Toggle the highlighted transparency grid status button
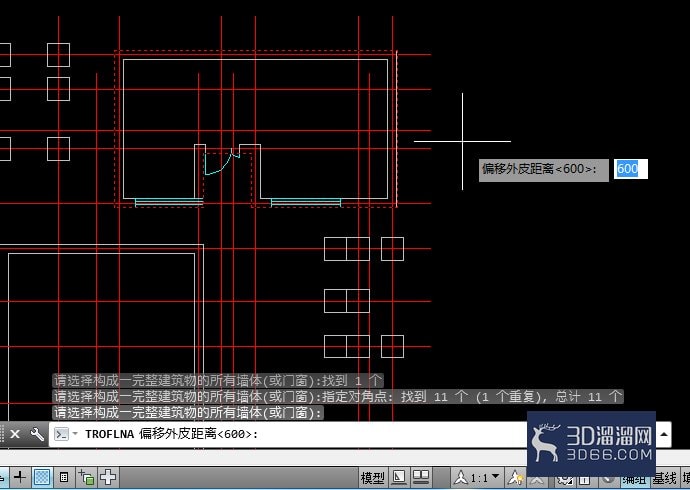The width and height of the screenshot is (690, 490). [x=42, y=477]
